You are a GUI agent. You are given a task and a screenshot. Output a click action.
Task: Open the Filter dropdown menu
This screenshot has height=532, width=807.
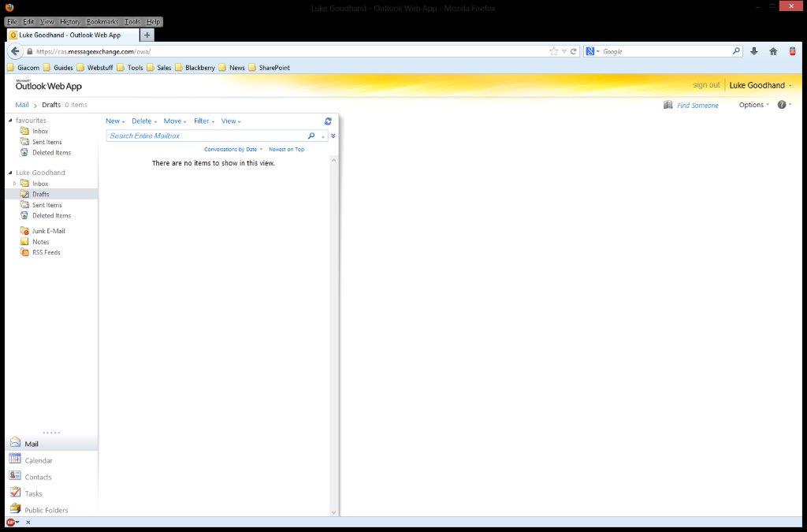[203, 121]
